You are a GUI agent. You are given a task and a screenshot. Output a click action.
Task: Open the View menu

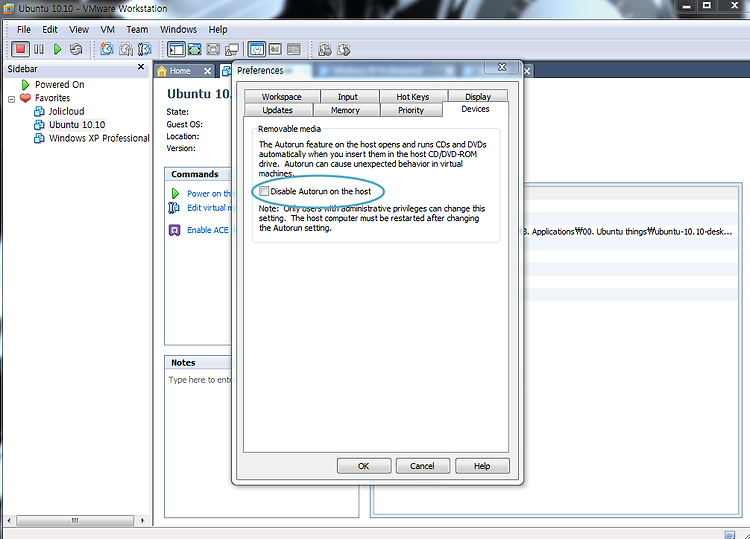point(79,30)
